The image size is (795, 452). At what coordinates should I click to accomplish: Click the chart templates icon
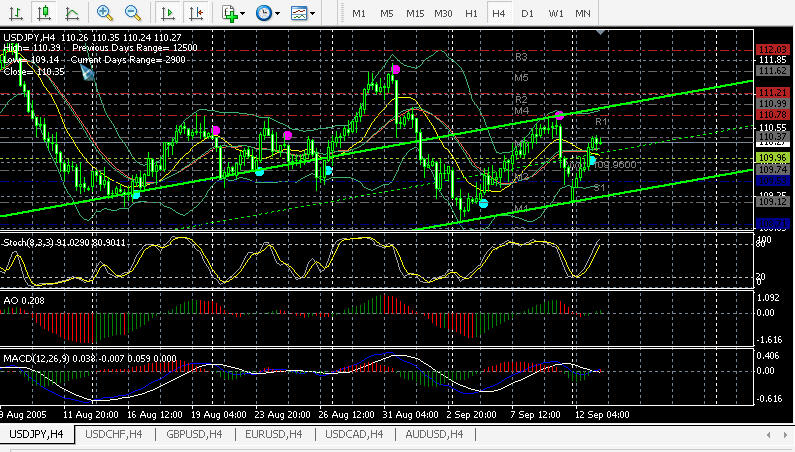[298, 13]
